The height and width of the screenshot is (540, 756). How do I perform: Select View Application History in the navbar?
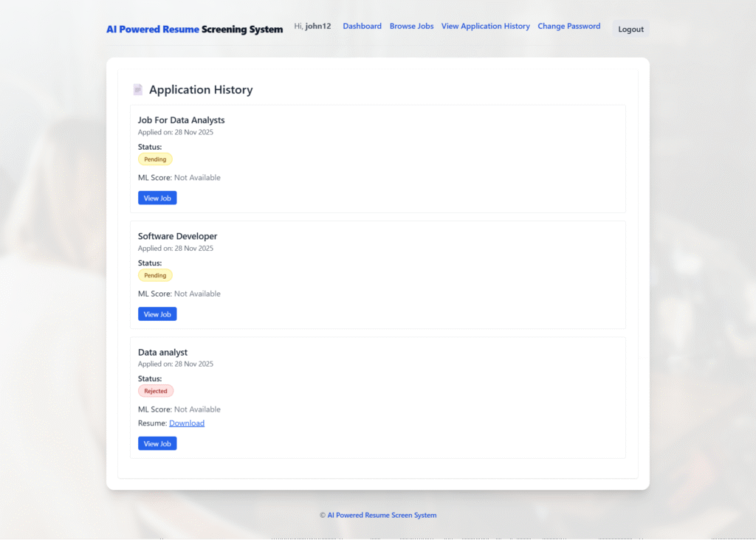click(485, 26)
